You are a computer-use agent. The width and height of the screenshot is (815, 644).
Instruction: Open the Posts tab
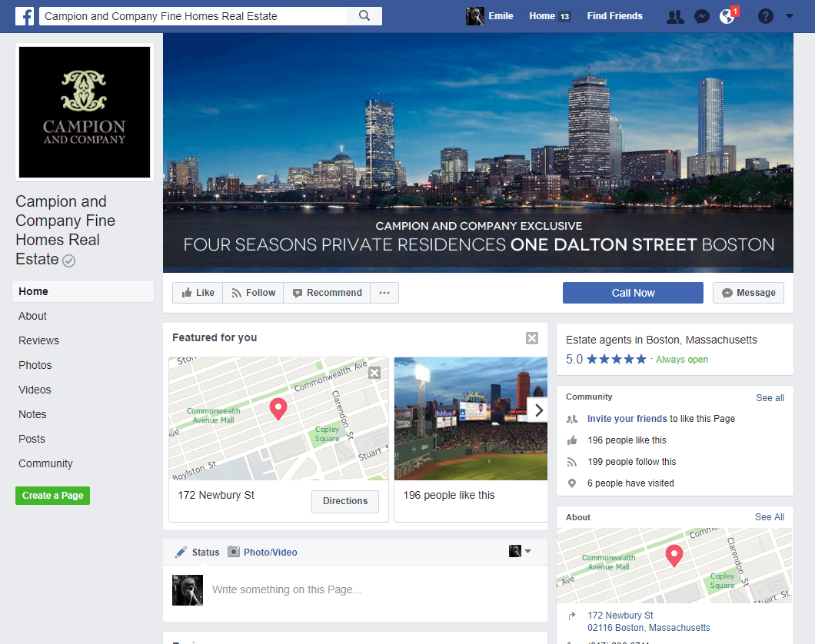(32, 439)
